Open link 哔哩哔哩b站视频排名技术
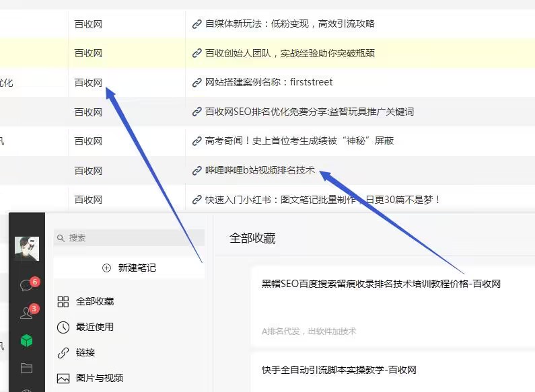The image size is (535, 392). [260, 170]
